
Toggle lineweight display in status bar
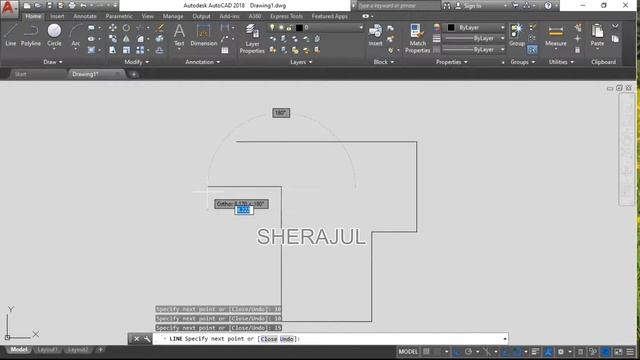[535, 351]
